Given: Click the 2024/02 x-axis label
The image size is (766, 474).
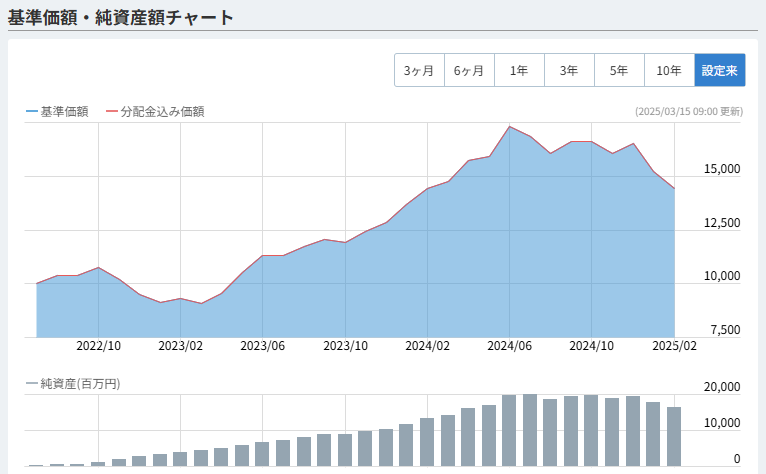Looking at the screenshot, I should (x=427, y=346).
